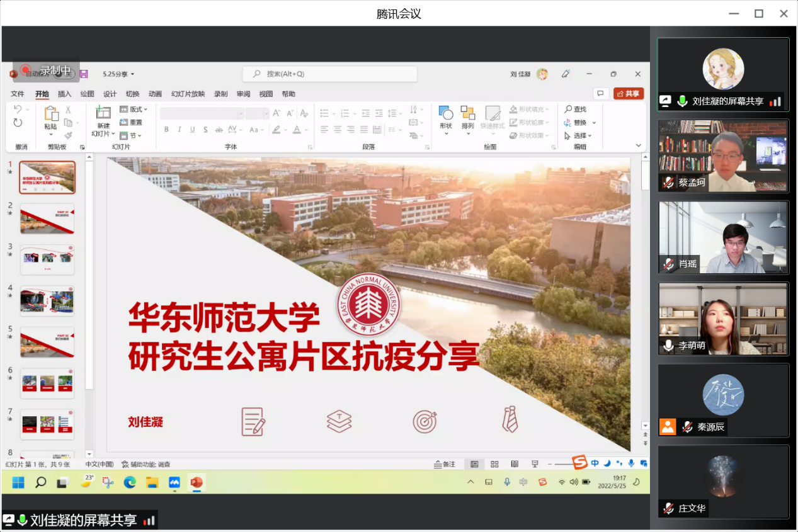Open the Section (节) dropdown

(x=131, y=135)
